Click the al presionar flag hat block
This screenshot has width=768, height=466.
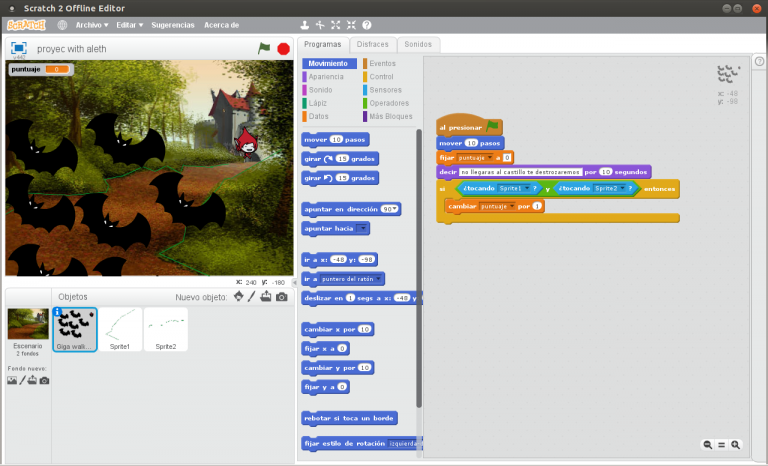tap(469, 126)
